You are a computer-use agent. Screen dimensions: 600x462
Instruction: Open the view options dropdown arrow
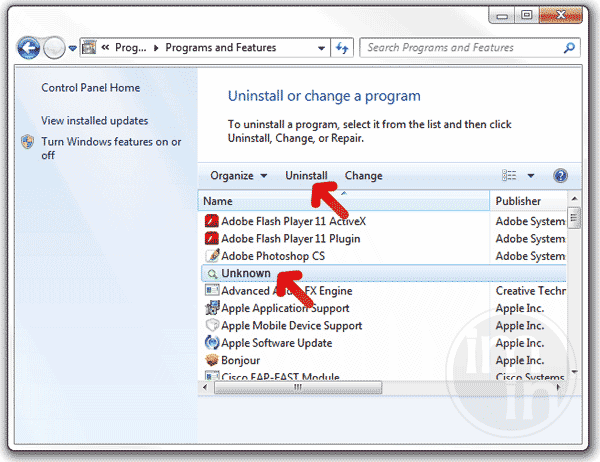pyautogui.click(x=531, y=176)
